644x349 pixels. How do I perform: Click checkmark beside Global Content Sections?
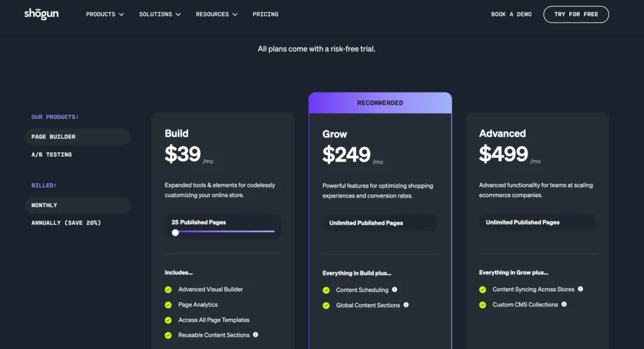326,306
